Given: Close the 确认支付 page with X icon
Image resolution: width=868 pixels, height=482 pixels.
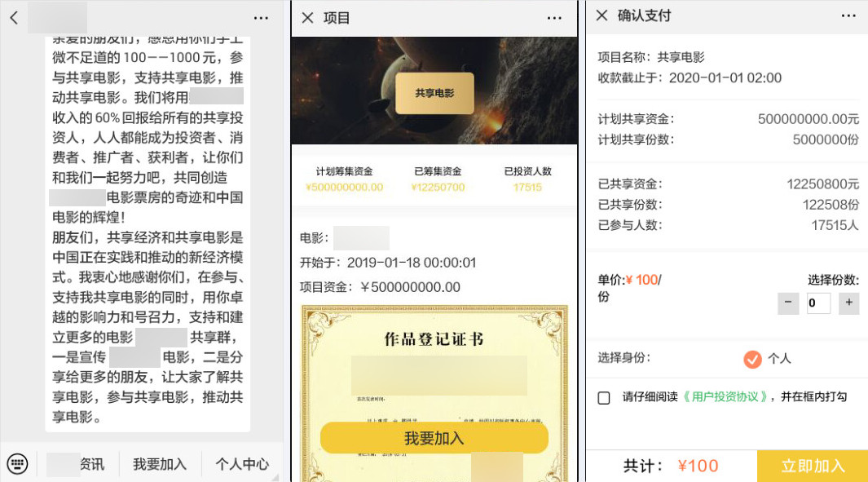Looking at the screenshot, I should coord(601,15).
